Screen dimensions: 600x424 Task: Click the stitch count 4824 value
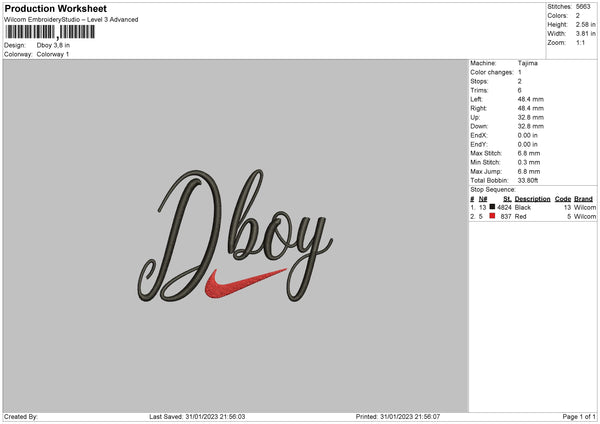(504, 207)
